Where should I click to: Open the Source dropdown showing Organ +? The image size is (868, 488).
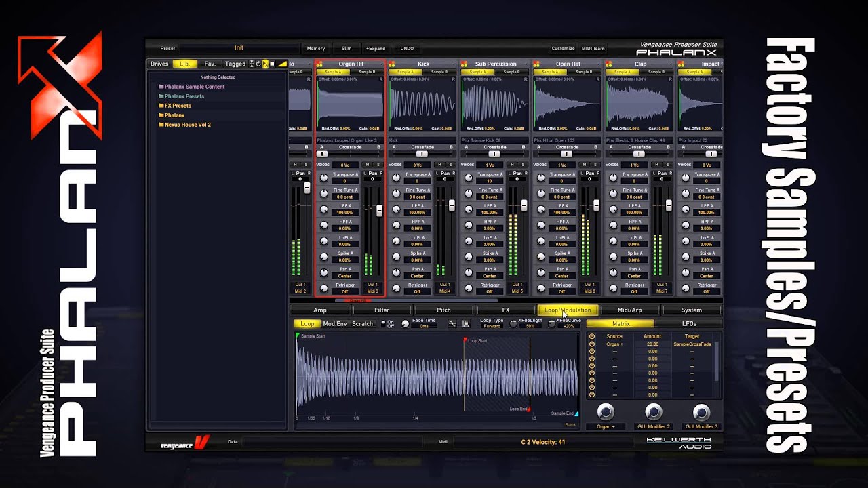pyautogui.click(x=614, y=344)
